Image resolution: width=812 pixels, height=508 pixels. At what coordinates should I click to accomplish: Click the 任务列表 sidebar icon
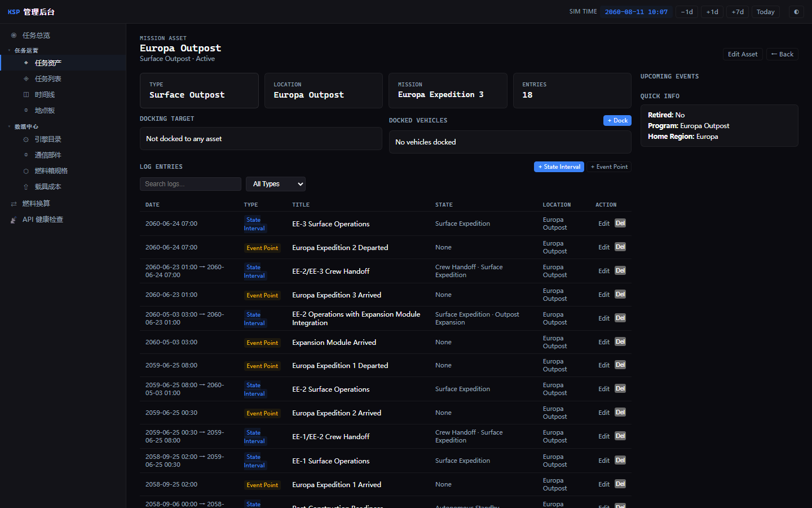tap(26, 79)
